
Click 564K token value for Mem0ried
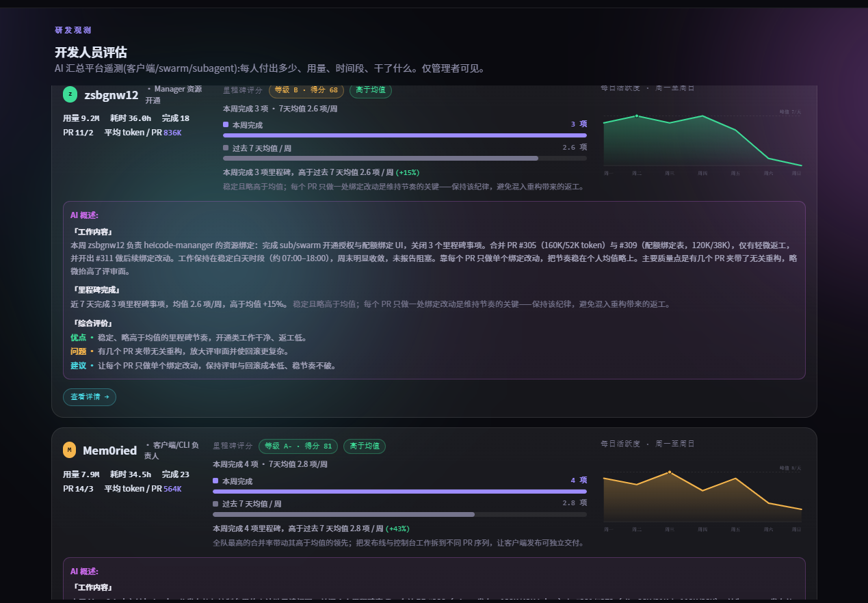tap(172, 489)
